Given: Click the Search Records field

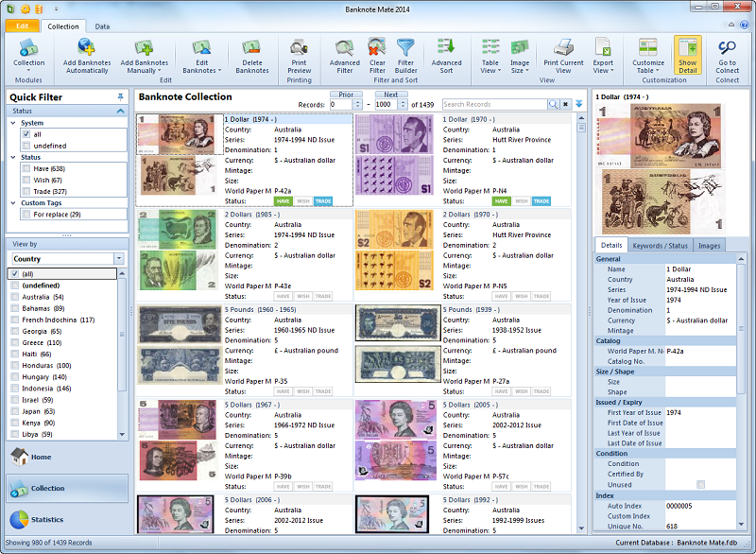Looking at the screenshot, I should 494,104.
